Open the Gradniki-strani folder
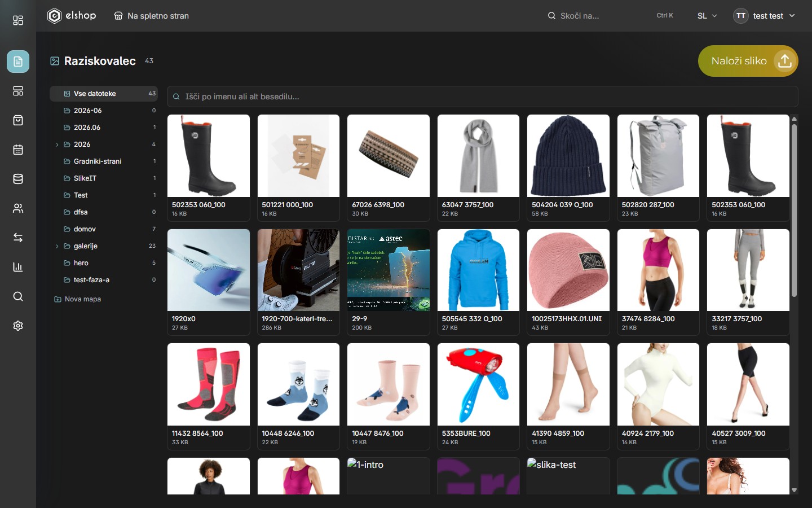 [104, 161]
